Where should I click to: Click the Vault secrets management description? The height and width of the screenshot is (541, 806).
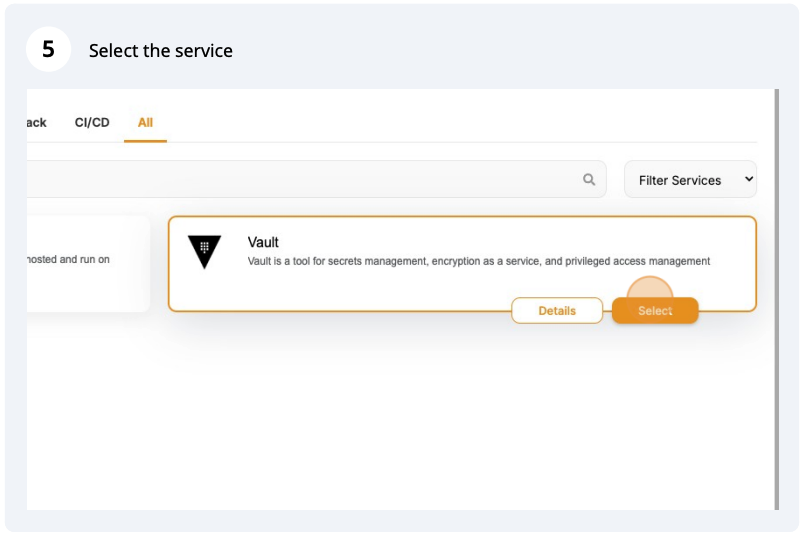point(478,262)
